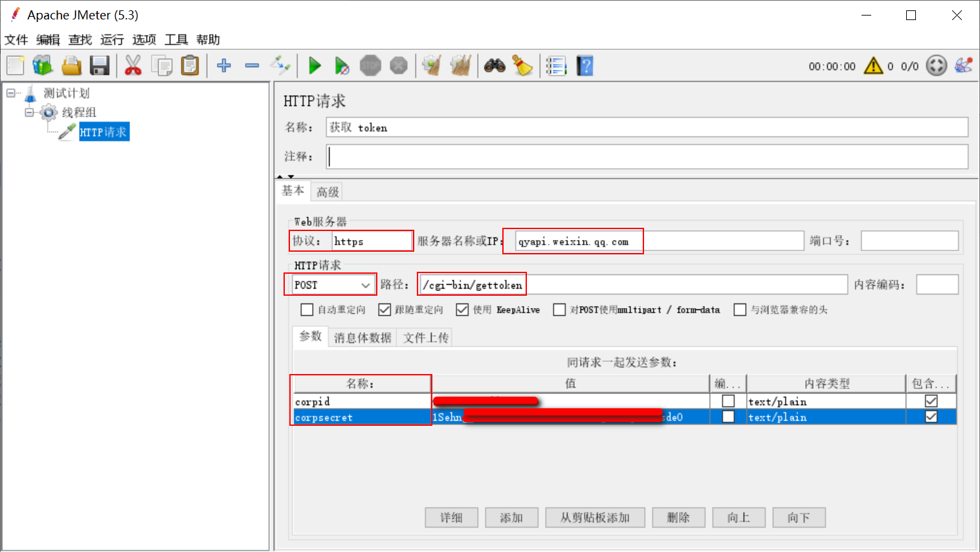Enable multipart / form-data checkbox
980x552 pixels.
tap(559, 310)
